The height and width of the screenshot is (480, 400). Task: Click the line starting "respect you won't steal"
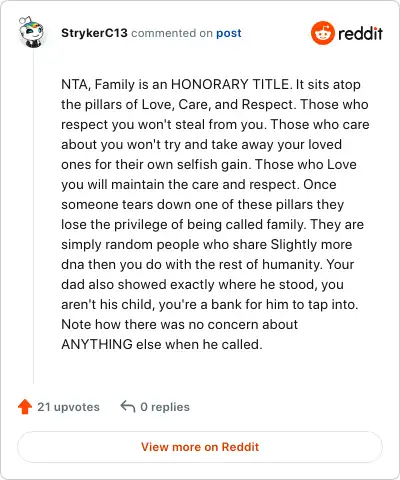pyautogui.click(x=215, y=124)
